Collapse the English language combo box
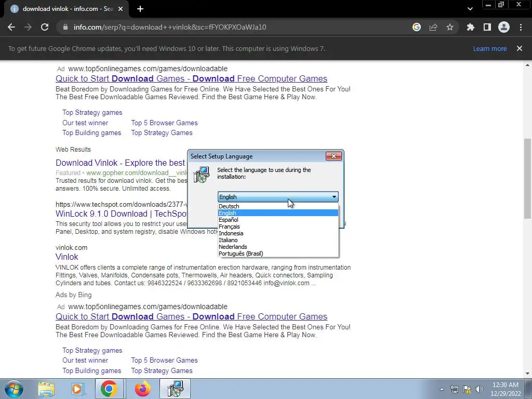 click(278, 197)
